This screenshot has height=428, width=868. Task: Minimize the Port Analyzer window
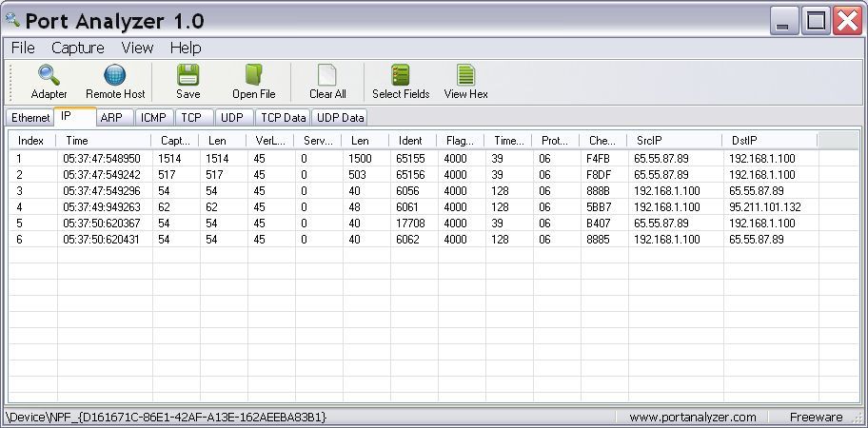[x=784, y=22]
